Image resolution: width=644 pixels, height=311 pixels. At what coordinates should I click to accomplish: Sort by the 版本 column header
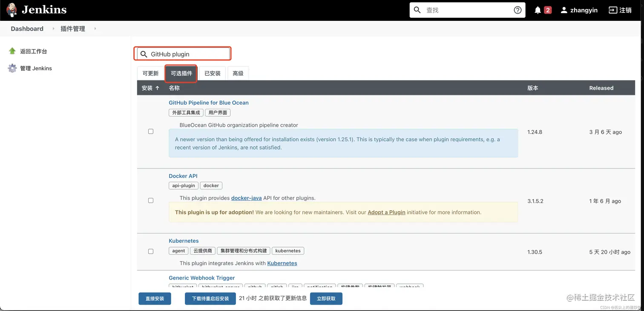(x=533, y=88)
